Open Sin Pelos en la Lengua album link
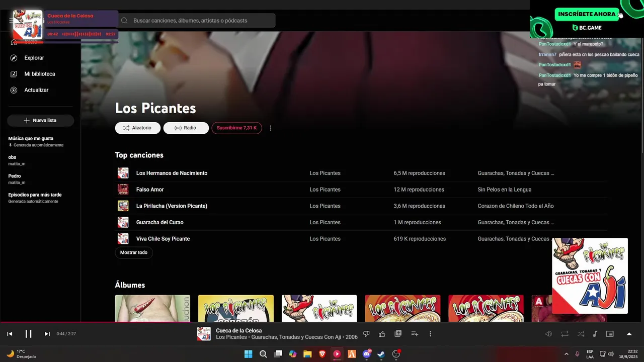644x362 pixels. (x=504, y=190)
